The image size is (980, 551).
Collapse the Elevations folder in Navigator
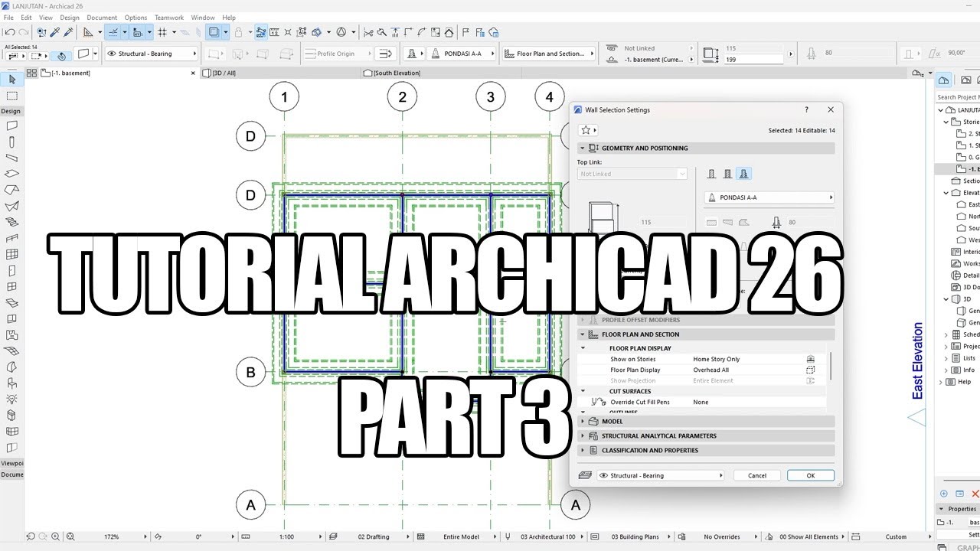tap(946, 193)
